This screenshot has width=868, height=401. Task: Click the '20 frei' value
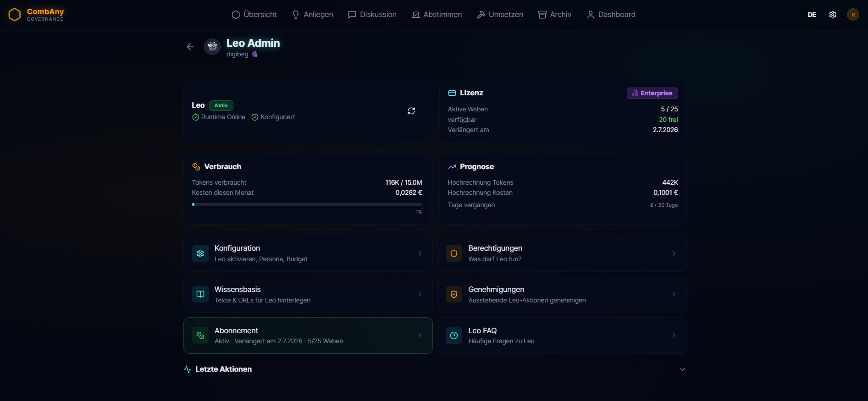668,120
